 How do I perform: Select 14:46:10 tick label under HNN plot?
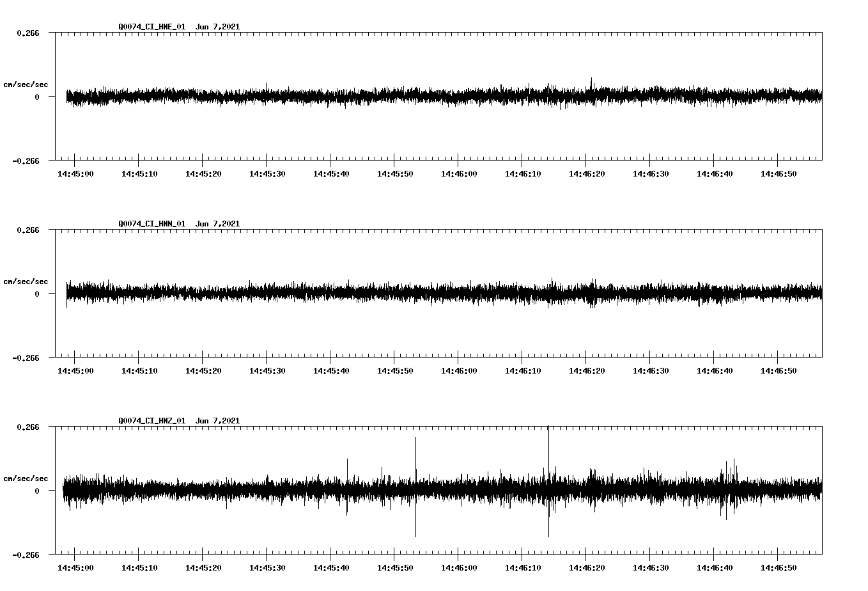pos(523,371)
